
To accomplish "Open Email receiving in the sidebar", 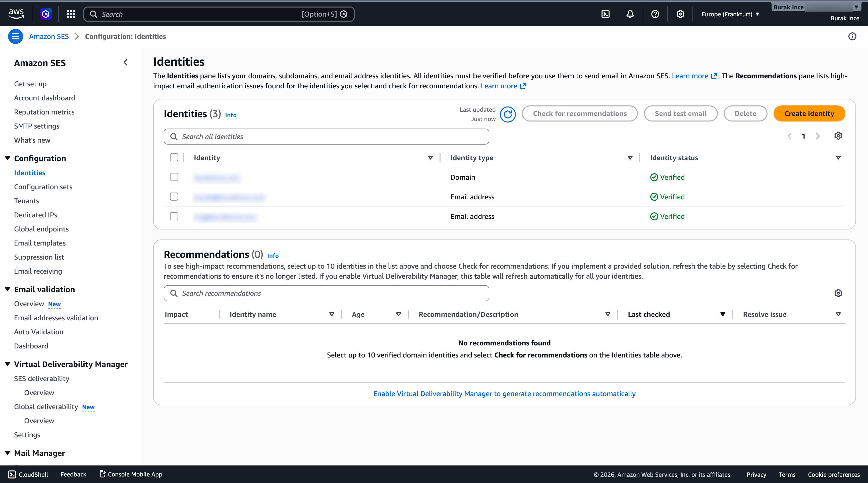I will tap(38, 271).
